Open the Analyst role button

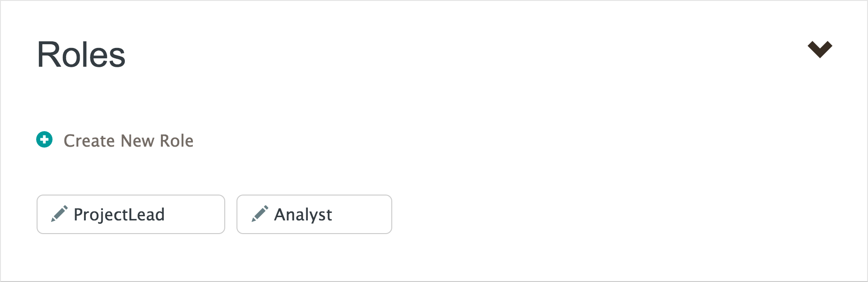[314, 214]
